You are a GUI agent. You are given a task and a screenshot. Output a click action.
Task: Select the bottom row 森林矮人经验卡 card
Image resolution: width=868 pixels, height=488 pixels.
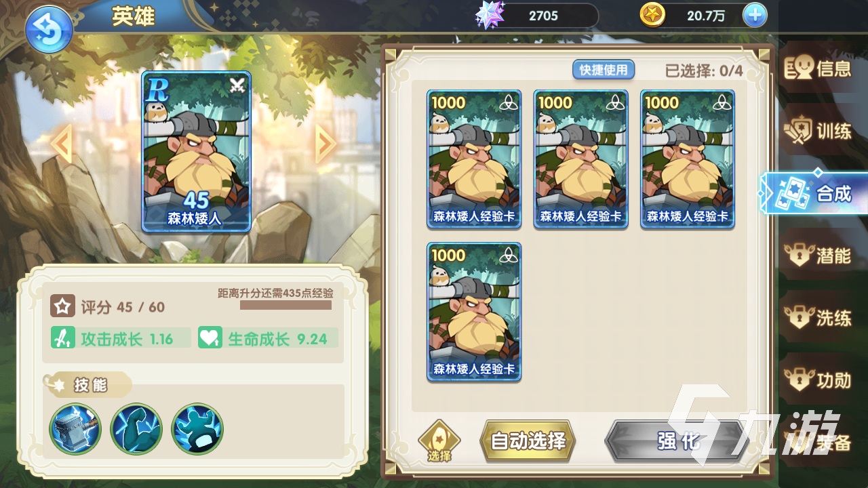tap(474, 312)
